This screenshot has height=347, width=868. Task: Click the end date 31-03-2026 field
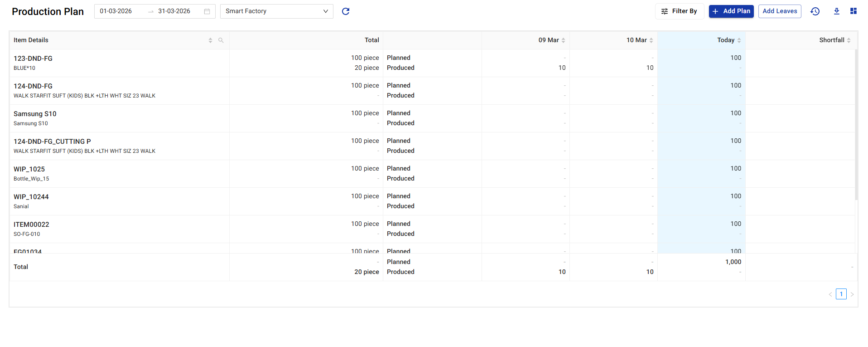pyautogui.click(x=174, y=11)
